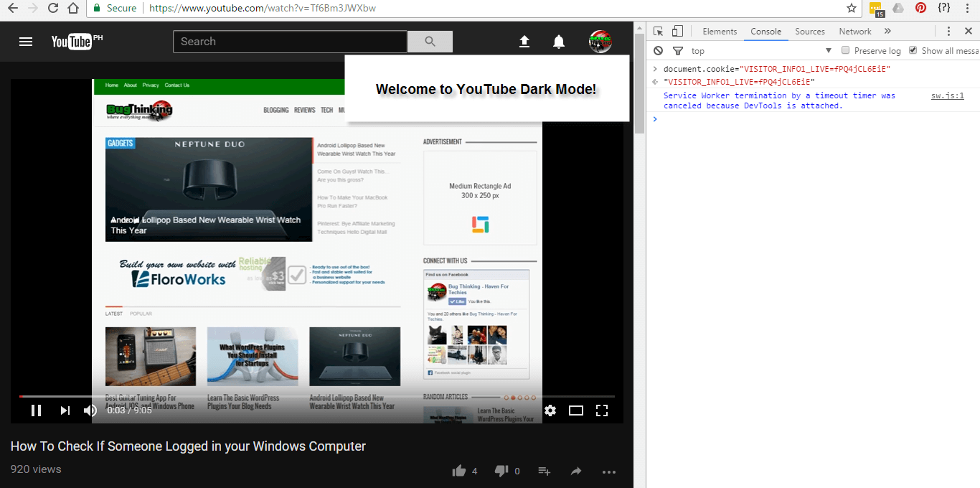The width and height of the screenshot is (980, 488).
Task: Open the YouTube guide hamburger menu
Action: pyautogui.click(x=26, y=42)
